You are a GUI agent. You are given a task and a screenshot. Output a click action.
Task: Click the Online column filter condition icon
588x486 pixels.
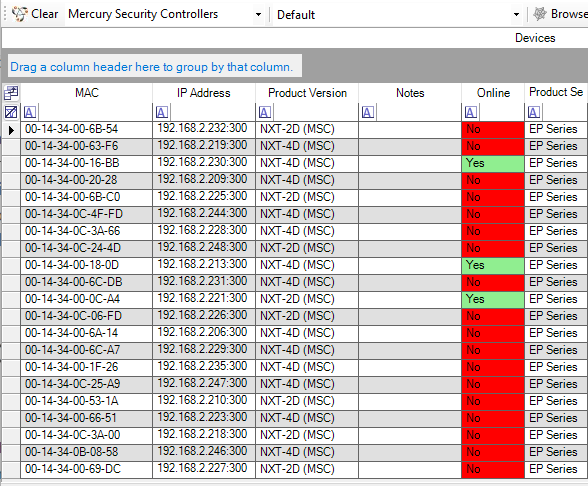coord(471,112)
